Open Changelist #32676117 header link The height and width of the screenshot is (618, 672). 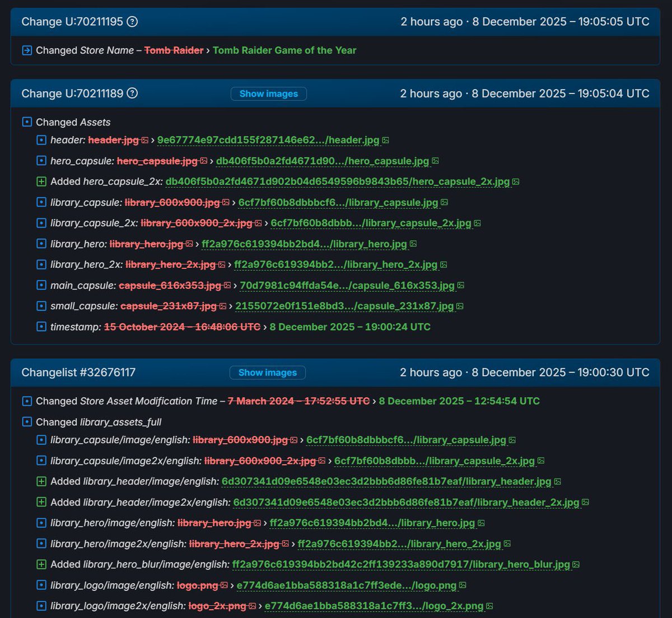coord(78,373)
